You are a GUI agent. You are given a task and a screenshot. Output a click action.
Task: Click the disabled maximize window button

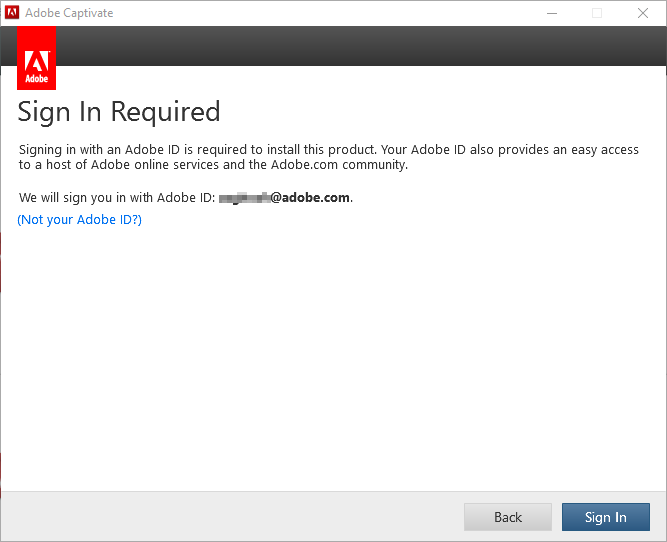597,13
